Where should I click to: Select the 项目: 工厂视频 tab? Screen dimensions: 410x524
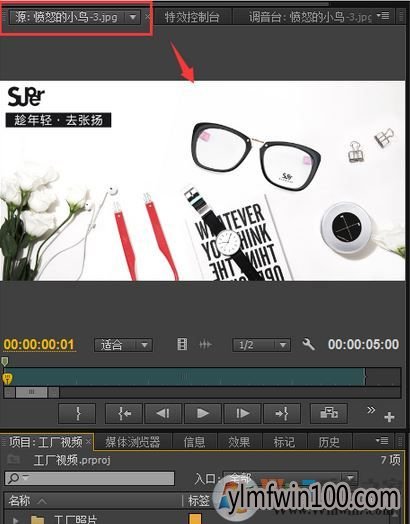point(46,442)
